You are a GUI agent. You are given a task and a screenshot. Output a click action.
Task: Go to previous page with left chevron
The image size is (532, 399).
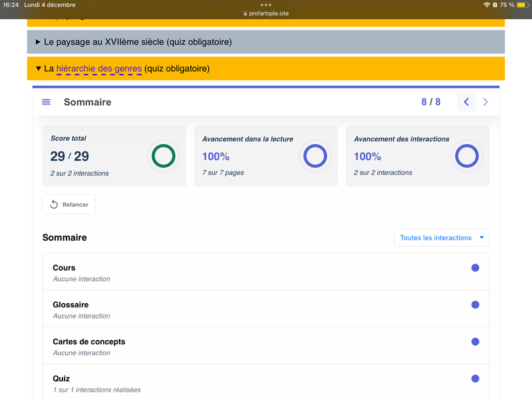[x=466, y=102]
